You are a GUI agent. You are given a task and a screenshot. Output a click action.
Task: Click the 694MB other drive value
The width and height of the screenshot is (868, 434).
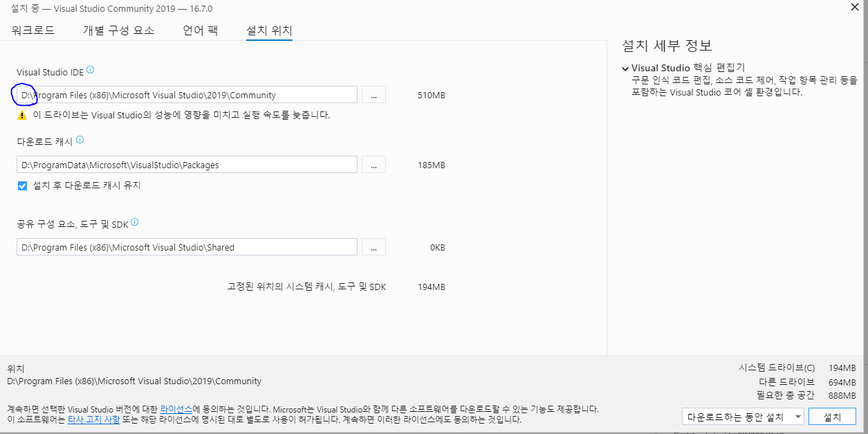tap(842, 382)
